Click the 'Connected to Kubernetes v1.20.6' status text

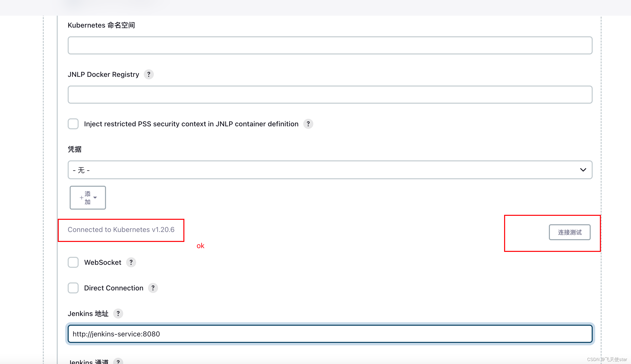(121, 229)
